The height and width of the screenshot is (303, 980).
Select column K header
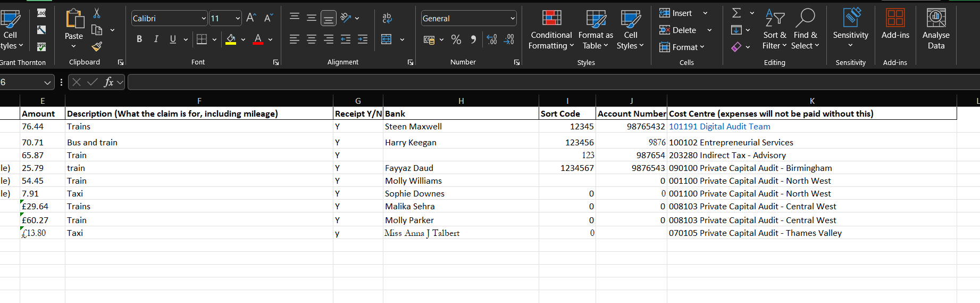pos(812,101)
